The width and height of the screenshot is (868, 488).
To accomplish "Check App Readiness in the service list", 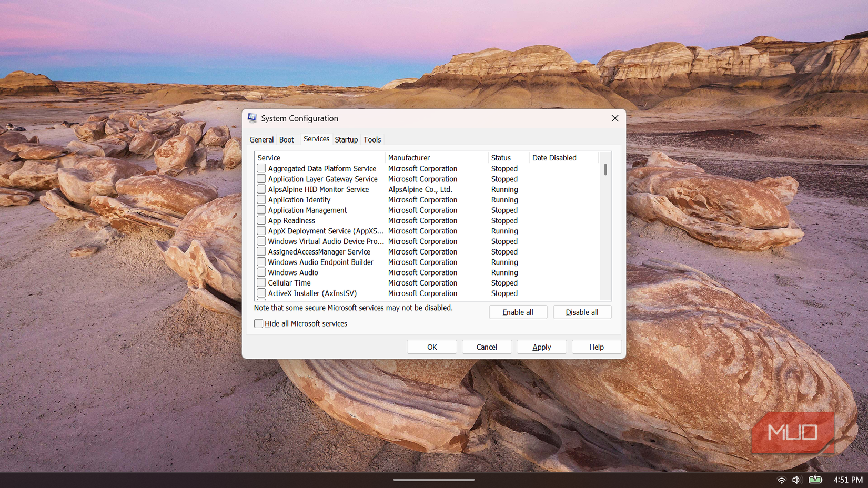I will tap(261, 220).
